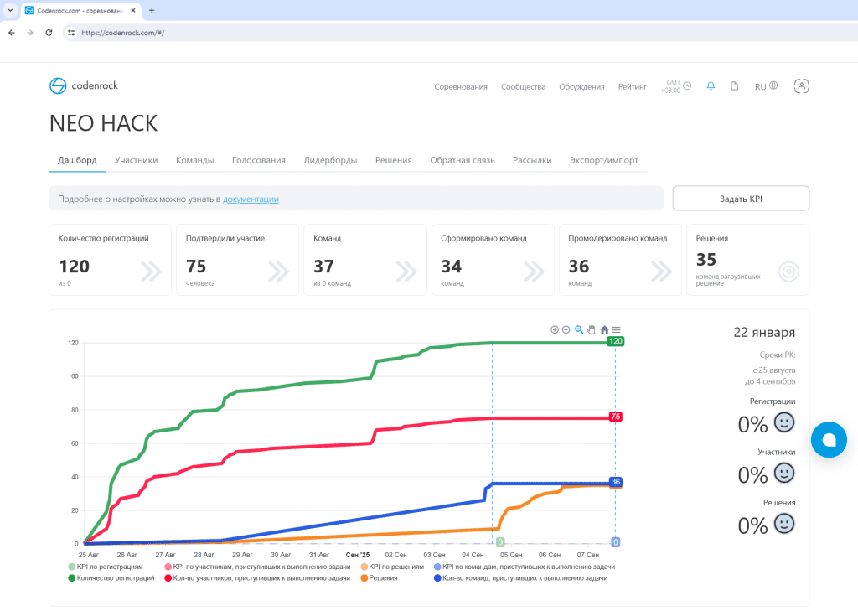The width and height of the screenshot is (858, 616).
Task: Toggle the 'Количество регистраций' legend series
Action: coord(116,578)
